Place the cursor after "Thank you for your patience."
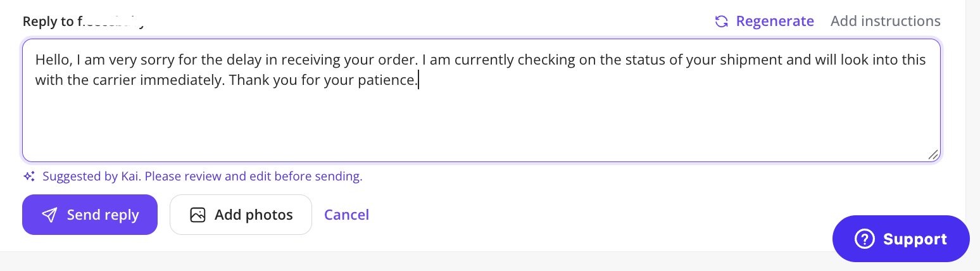Screen dimensions: 980x271 [x=418, y=81]
